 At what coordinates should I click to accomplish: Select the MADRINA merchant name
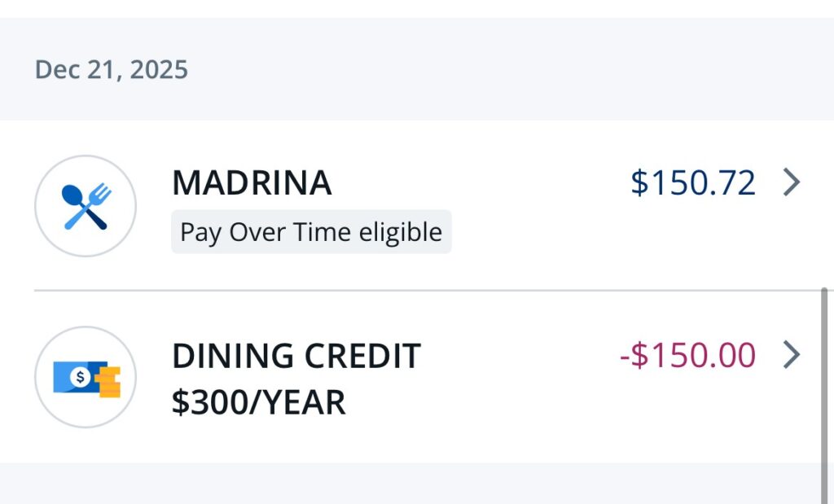pyautogui.click(x=252, y=183)
